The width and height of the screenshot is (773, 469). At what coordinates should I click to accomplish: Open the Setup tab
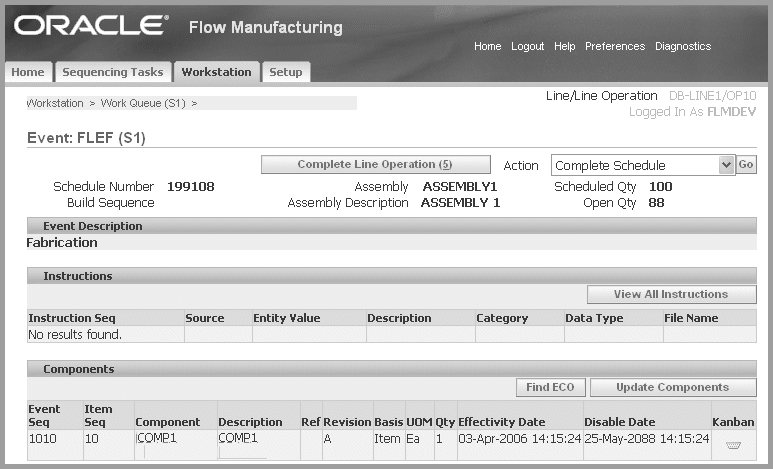[285, 72]
